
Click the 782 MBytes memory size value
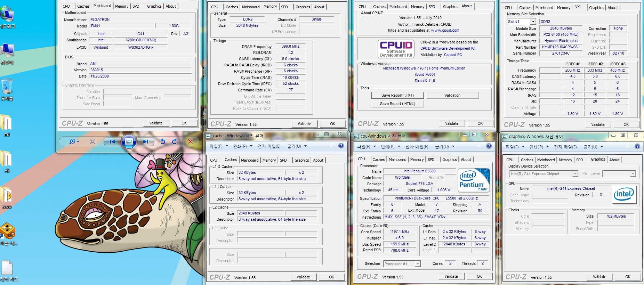pyautogui.click(x=615, y=216)
